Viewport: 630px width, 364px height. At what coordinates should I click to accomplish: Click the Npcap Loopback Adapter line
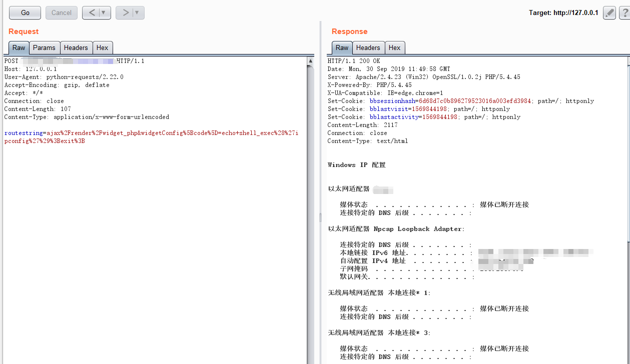[x=396, y=229]
